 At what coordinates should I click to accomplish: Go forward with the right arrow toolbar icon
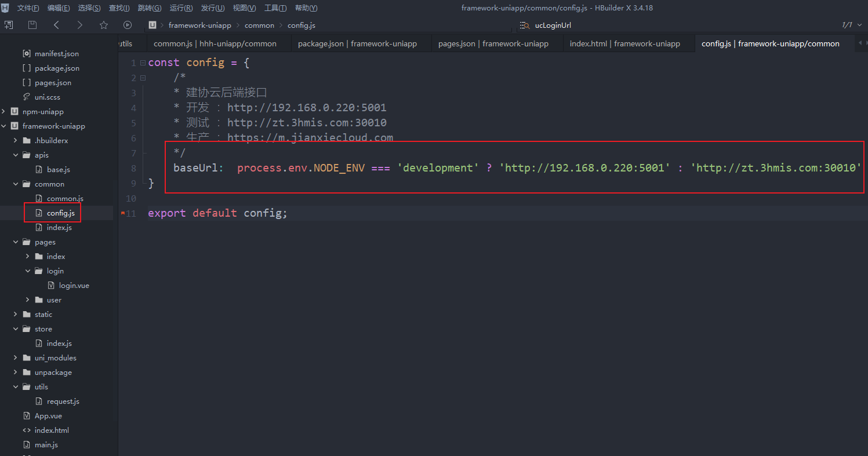tap(80, 25)
